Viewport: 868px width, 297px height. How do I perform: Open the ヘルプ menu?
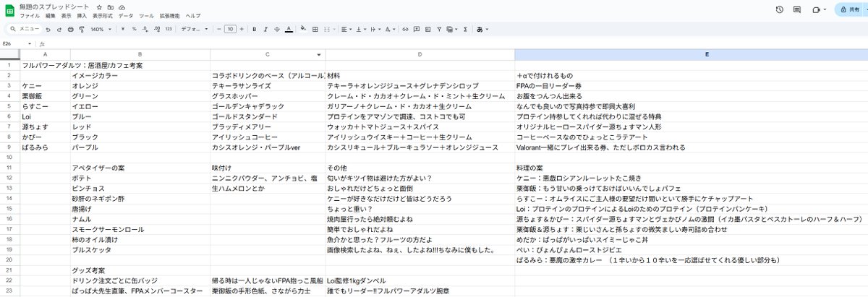click(x=193, y=15)
